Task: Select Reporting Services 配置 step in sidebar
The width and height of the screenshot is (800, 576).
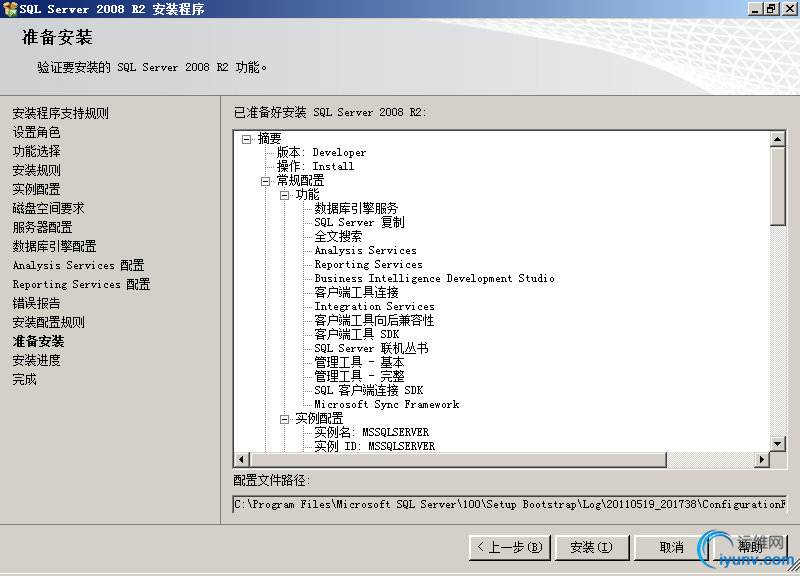Action: coord(82,284)
